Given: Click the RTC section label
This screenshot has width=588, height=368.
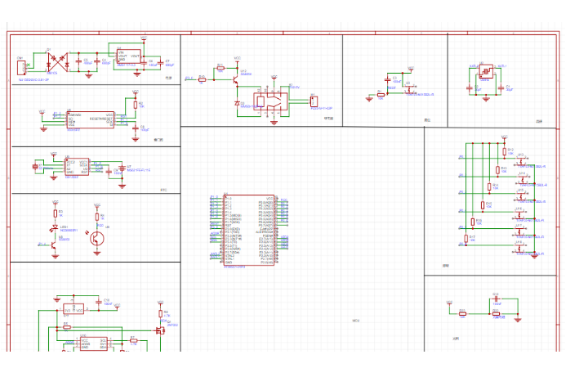Looking at the screenshot, I should click(x=163, y=190).
